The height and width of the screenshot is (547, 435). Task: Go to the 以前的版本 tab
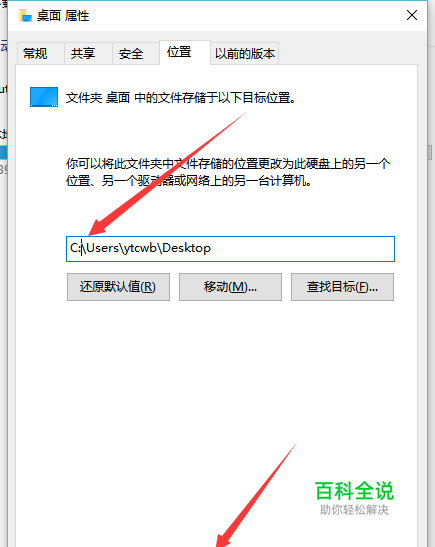click(x=245, y=54)
